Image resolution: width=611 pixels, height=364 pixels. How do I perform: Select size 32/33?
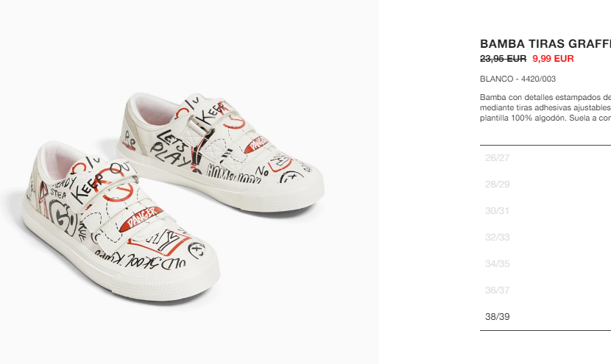545,237
